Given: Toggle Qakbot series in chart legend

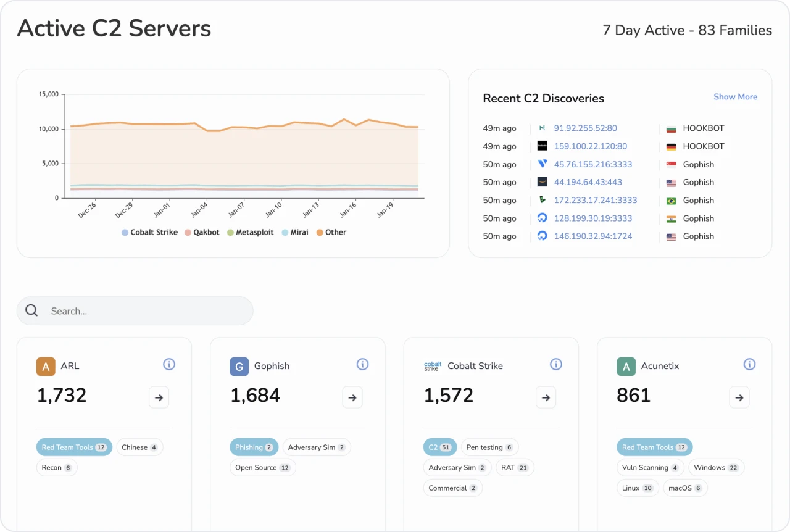Looking at the screenshot, I should tap(202, 233).
